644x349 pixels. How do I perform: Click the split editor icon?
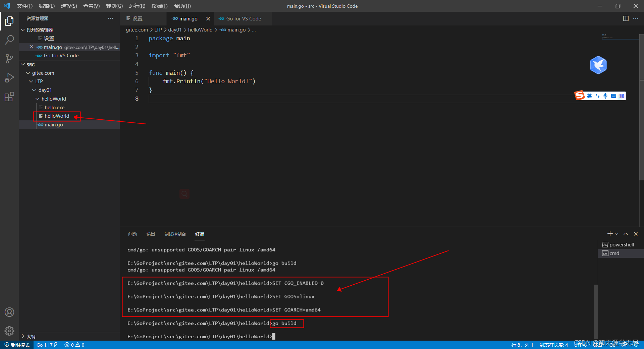click(x=626, y=18)
